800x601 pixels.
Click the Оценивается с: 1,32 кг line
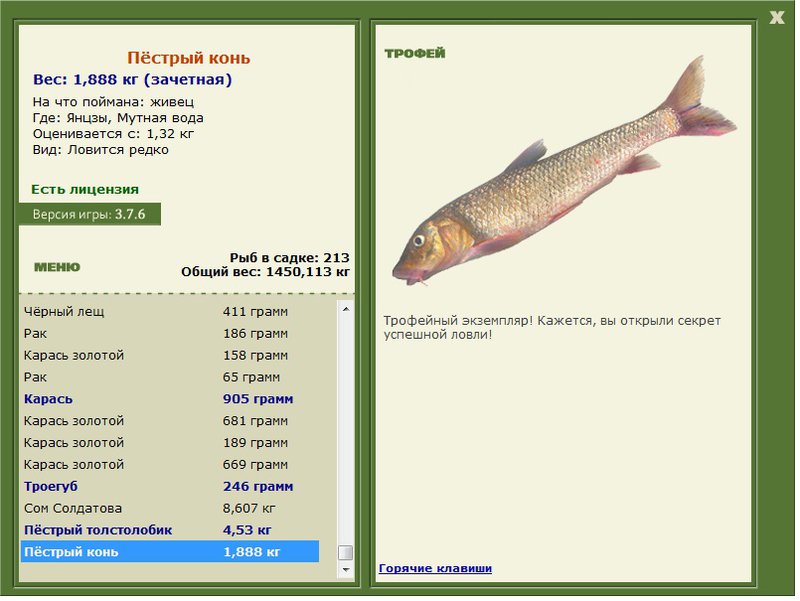tap(113, 134)
